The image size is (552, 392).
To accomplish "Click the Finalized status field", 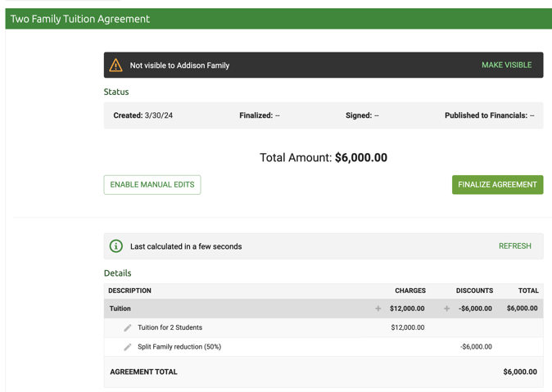I will coord(260,115).
